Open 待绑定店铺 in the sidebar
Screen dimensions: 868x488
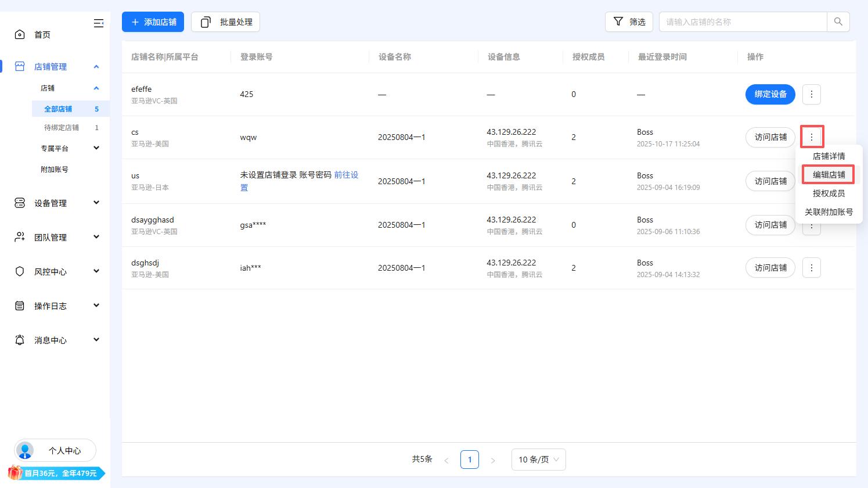coord(62,128)
